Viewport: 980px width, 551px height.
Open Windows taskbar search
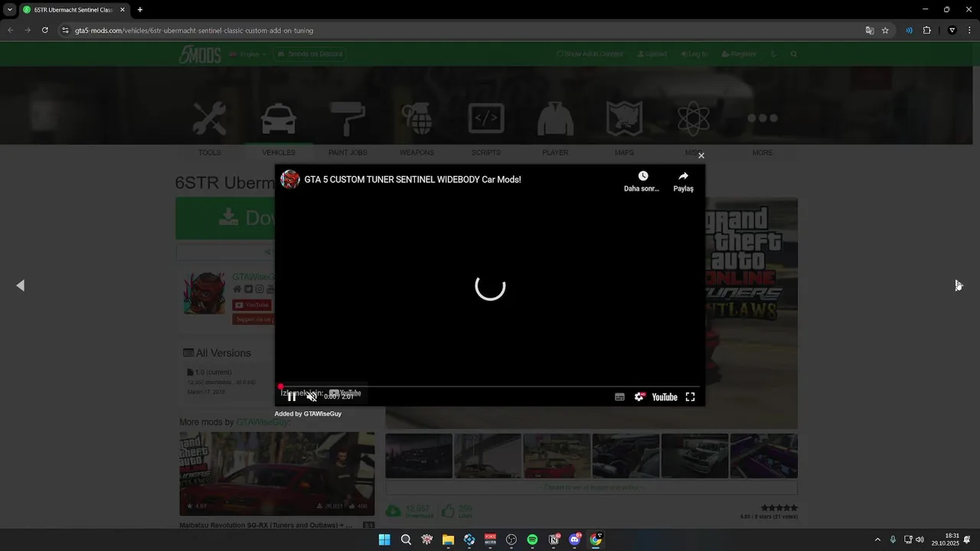click(406, 540)
